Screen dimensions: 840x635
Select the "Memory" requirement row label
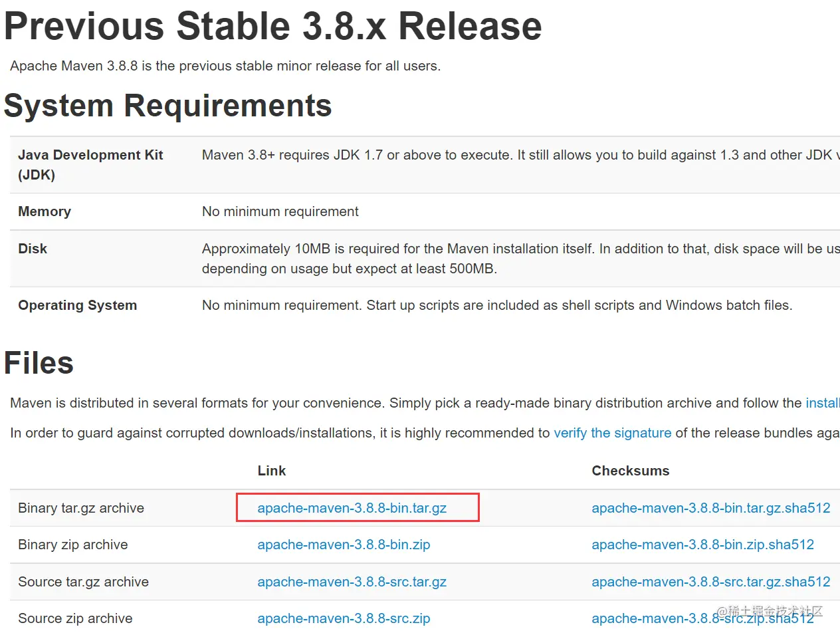point(45,211)
